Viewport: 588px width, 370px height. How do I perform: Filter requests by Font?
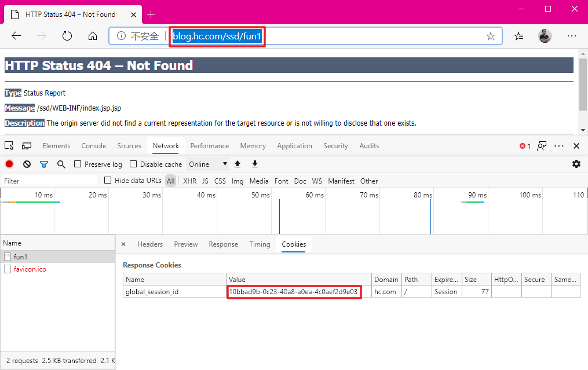coord(281,181)
